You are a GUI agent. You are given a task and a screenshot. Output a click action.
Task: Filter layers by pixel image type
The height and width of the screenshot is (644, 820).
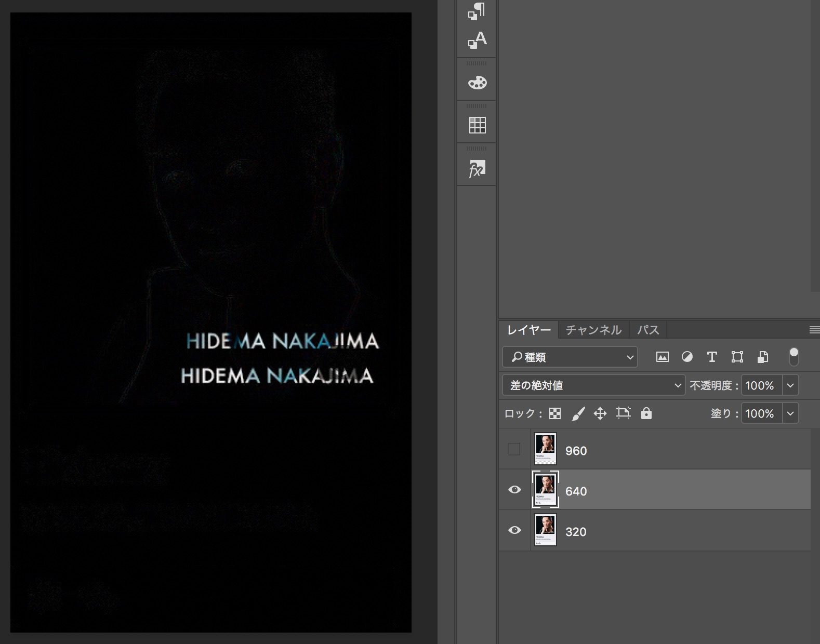tap(662, 357)
